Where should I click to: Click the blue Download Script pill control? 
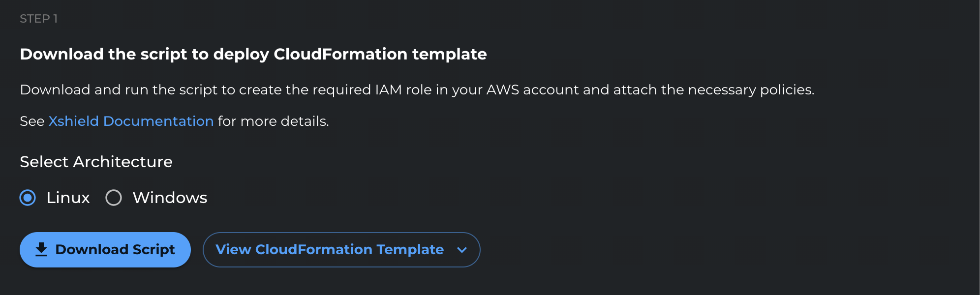click(105, 249)
